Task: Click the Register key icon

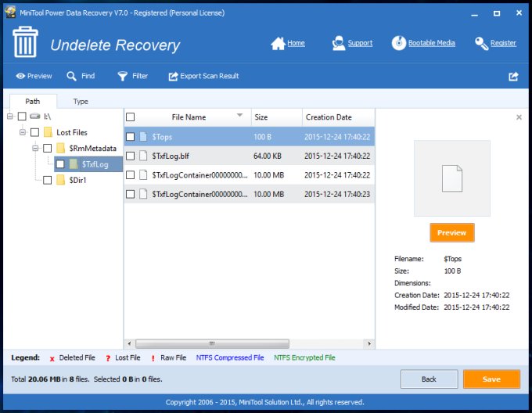Action: point(481,43)
